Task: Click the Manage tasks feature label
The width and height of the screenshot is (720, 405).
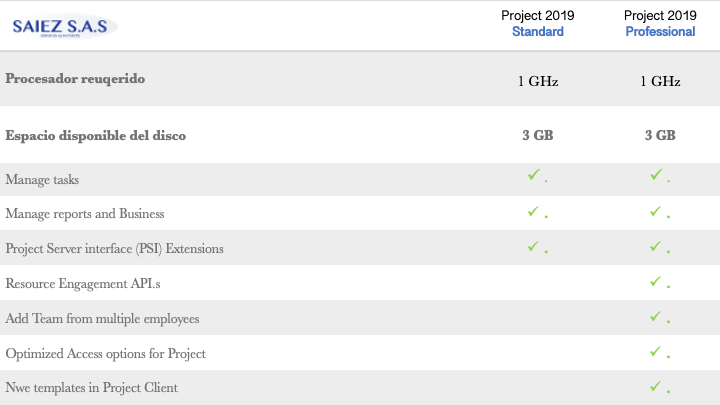Action: (x=42, y=180)
